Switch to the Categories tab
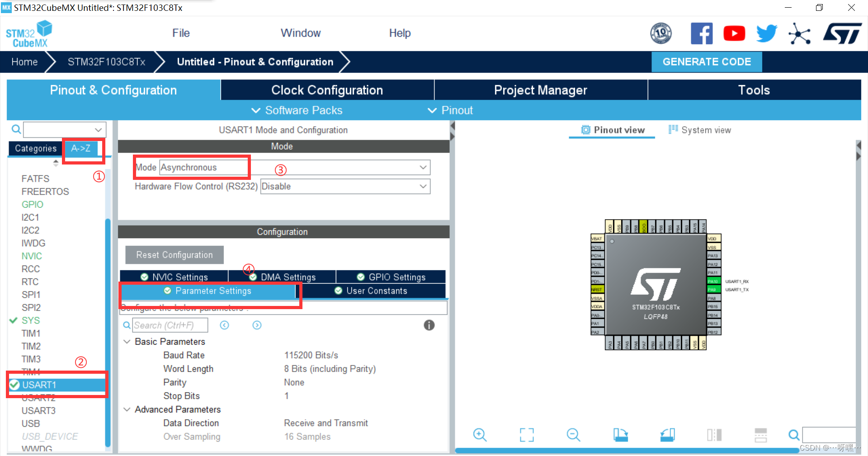 36,148
